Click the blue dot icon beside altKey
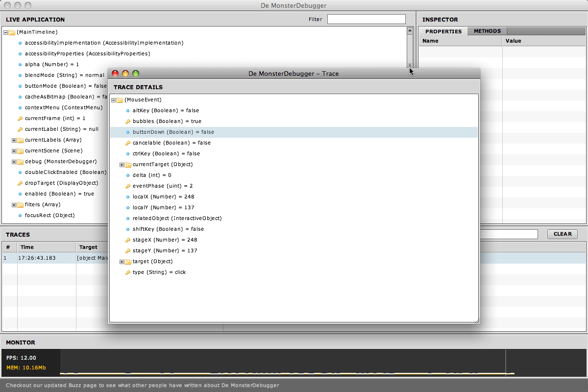This screenshot has height=392, width=588. [x=128, y=111]
